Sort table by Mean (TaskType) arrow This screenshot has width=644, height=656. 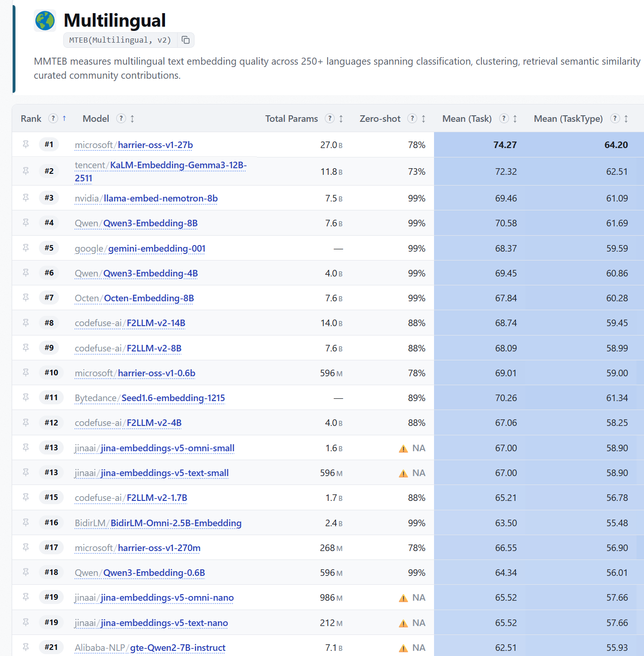point(626,119)
